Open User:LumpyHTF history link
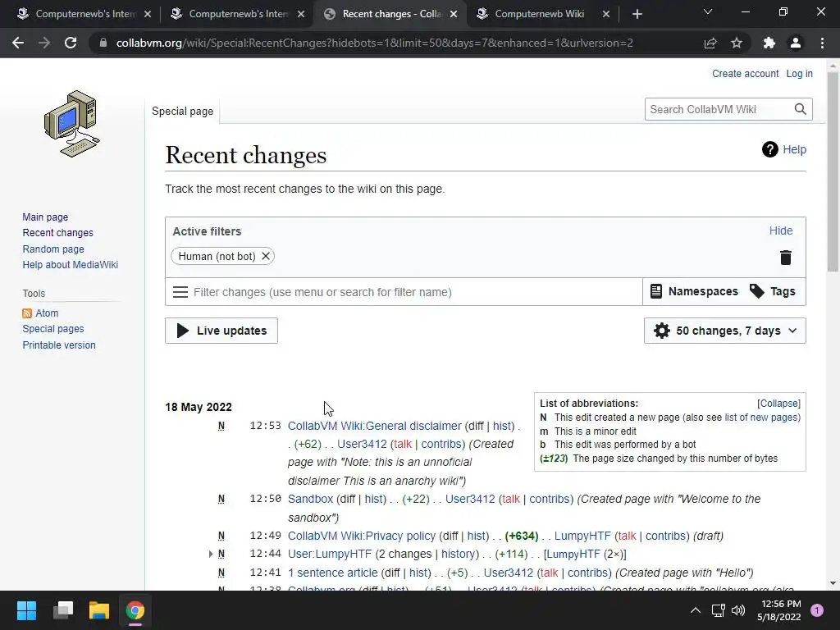This screenshot has width=840, height=630. point(458,554)
